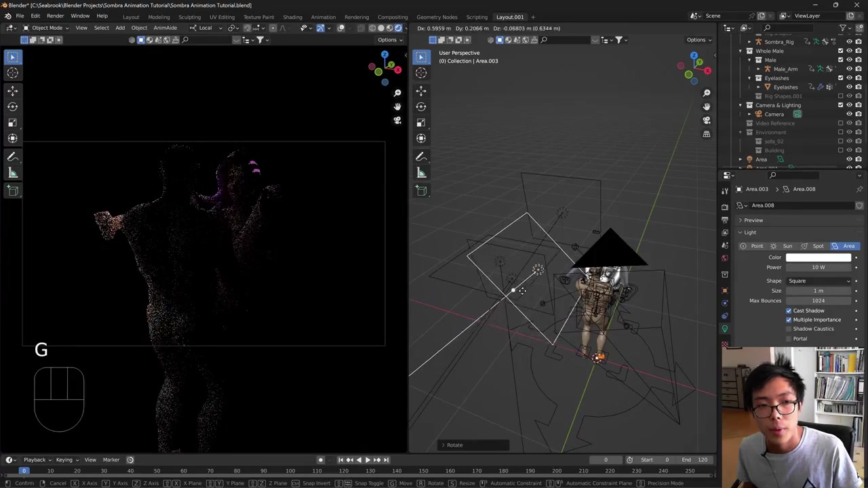This screenshot has width=868, height=488.
Task: Open the AnimAide menu in viewport header
Action: [165, 28]
